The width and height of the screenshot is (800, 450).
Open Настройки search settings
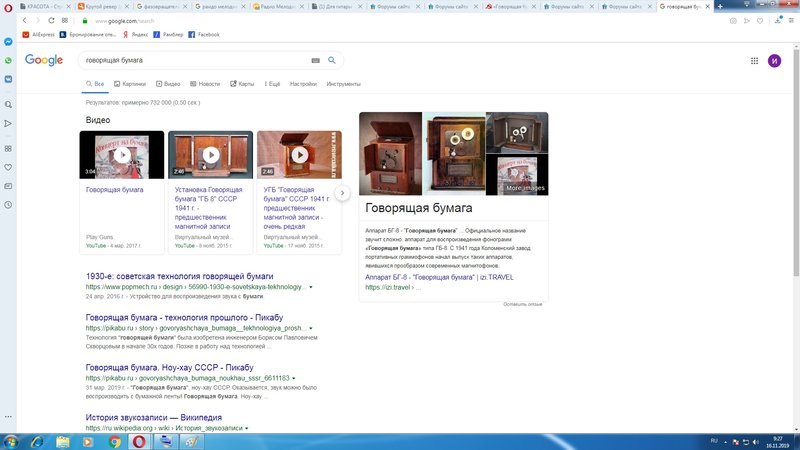coord(303,84)
